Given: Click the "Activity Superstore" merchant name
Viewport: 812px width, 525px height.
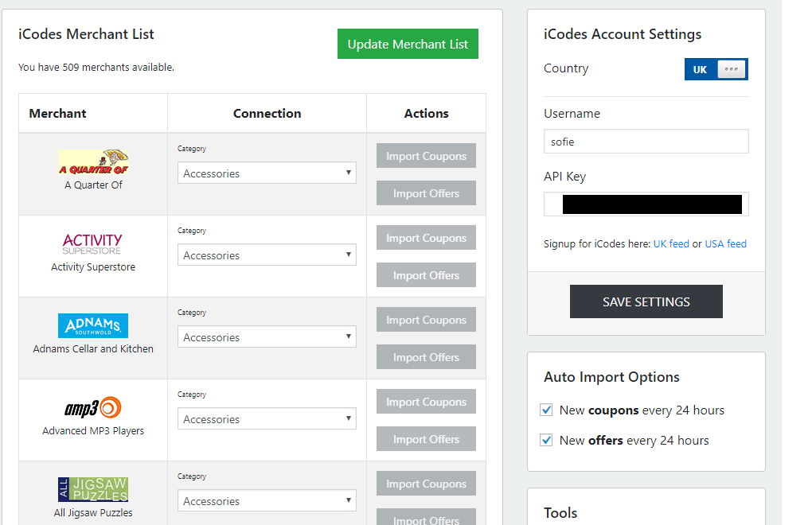Looking at the screenshot, I should 93,267.
